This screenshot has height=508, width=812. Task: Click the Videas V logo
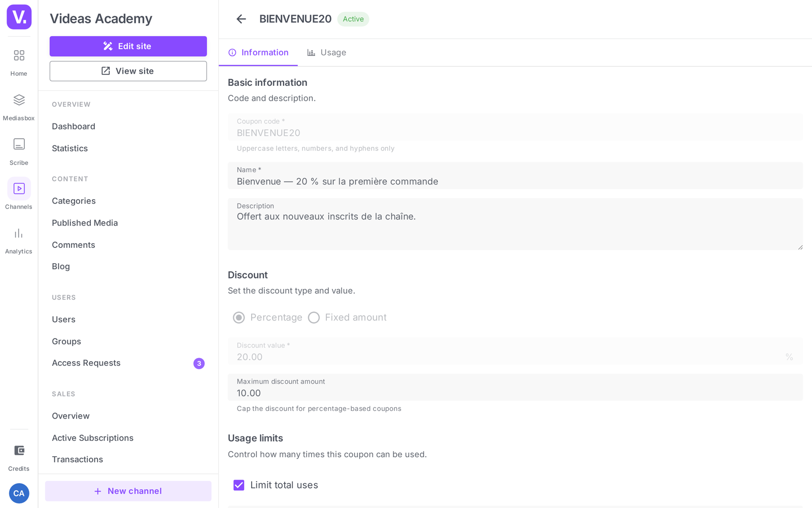(x=19, y=17)
